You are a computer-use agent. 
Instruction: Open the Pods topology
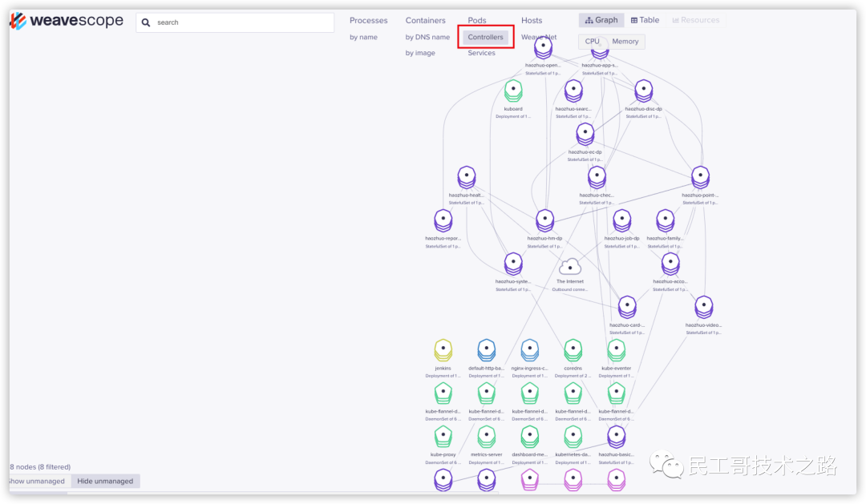(x=477, y=20)
